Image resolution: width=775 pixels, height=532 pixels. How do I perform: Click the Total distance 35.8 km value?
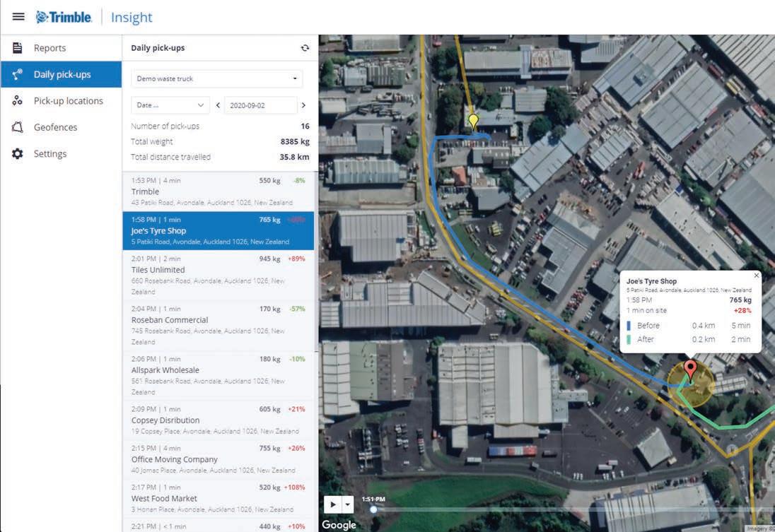tap(295, 157)
